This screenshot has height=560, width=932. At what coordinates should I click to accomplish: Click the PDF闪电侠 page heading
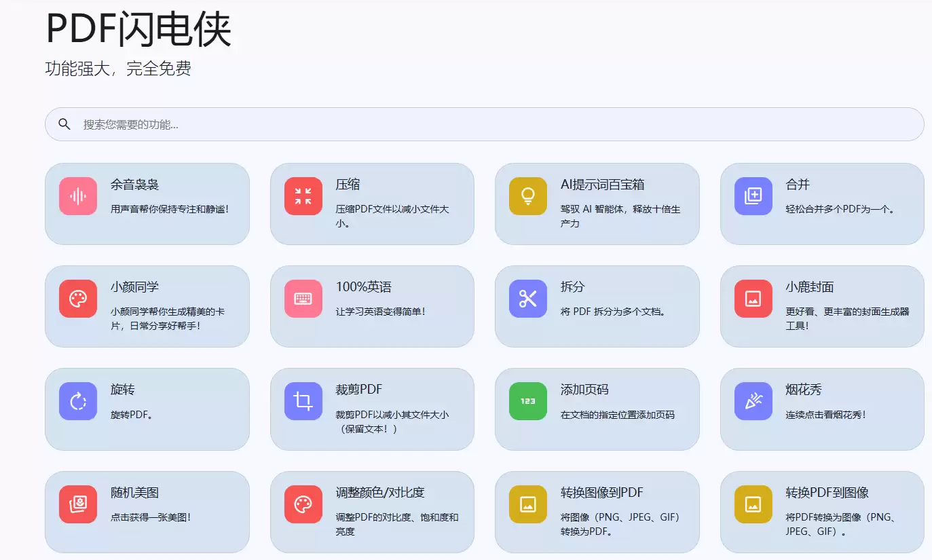(138, 29)
